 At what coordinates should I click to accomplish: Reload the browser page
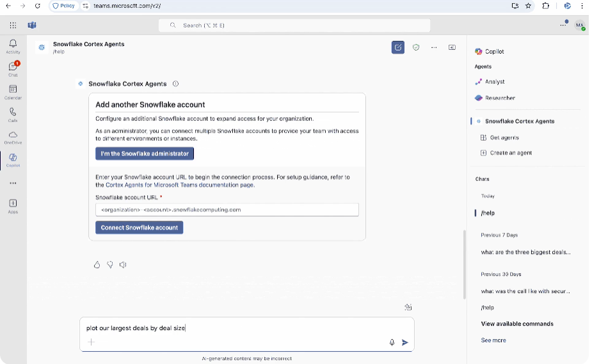[37, 6]
